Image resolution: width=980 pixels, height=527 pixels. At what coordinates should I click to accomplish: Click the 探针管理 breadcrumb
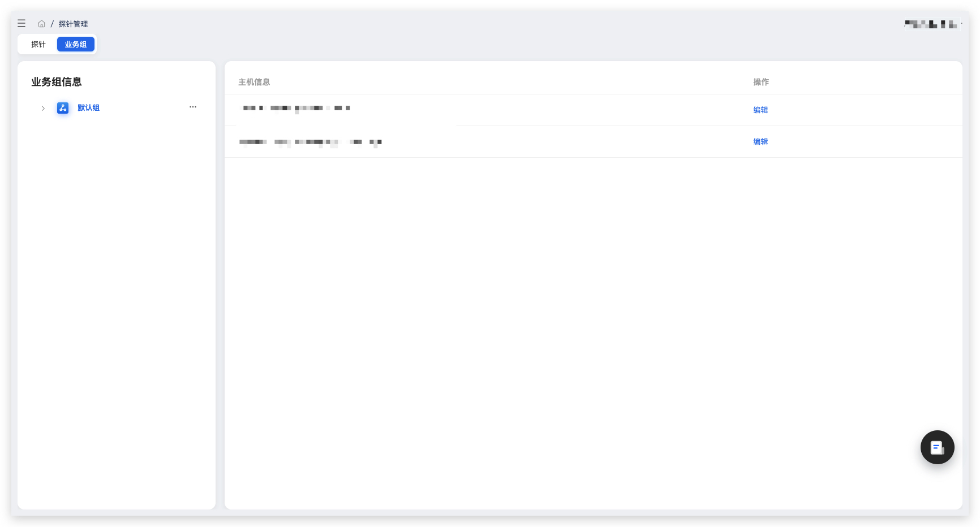pos(73,24)
